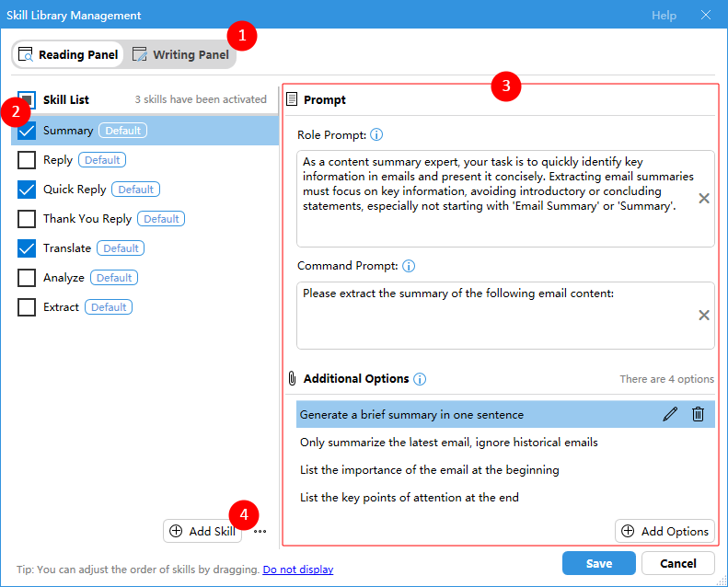Edit the one-sentence summary option with pencil
This screenshot has width=728, height=587.
tap(670, 414)
